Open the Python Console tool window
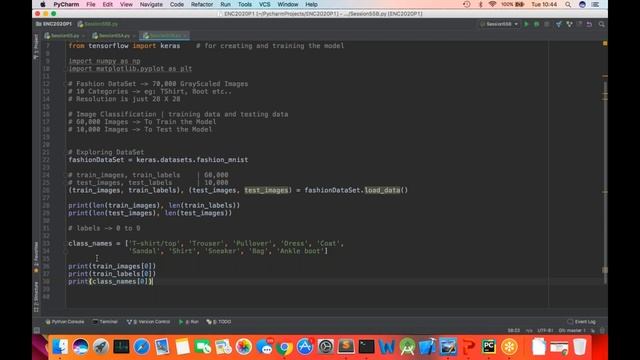 click(64, 322)
